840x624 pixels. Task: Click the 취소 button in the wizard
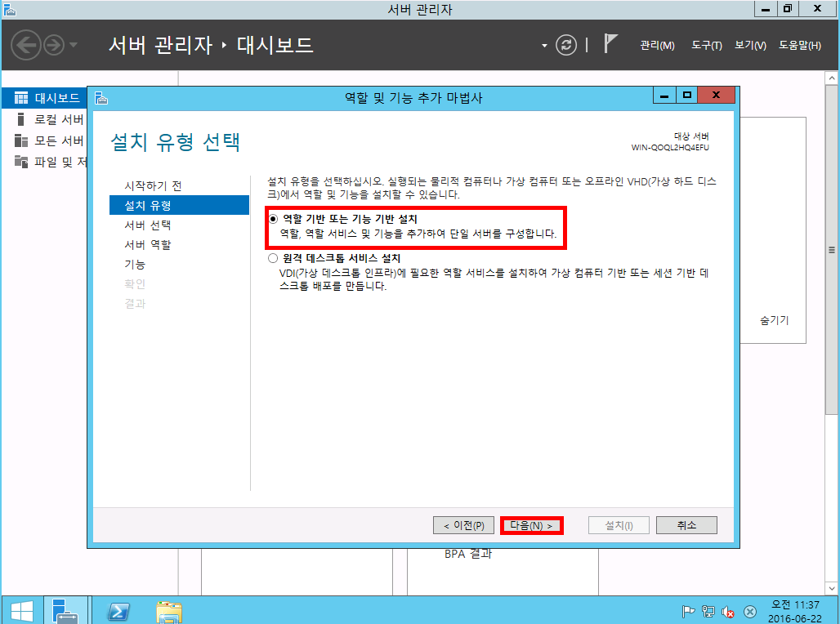(686, 525)
